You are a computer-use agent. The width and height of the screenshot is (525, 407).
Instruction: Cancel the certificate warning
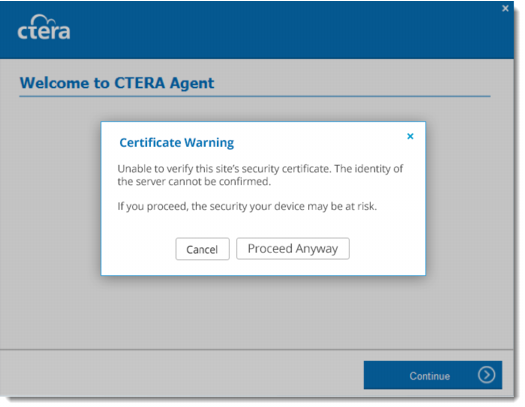pyautogui.click(x=202, y=249)
